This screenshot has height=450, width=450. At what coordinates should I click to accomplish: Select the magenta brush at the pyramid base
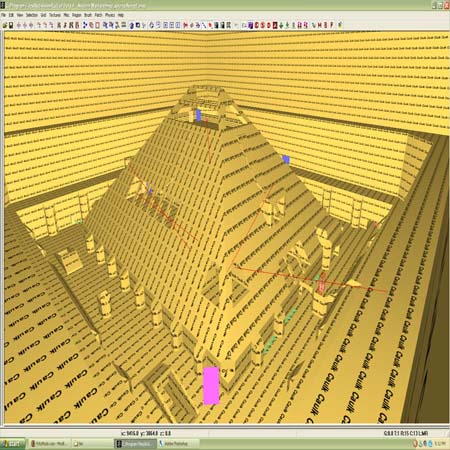pyautogui.click(x=211, y=386)
